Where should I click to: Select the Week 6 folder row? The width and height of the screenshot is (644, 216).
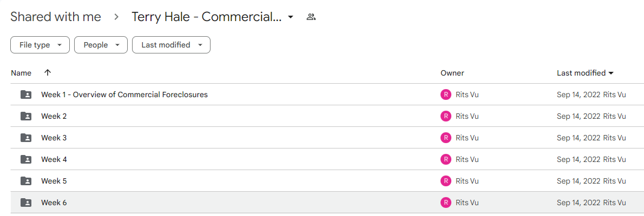(x=322, y=202)
